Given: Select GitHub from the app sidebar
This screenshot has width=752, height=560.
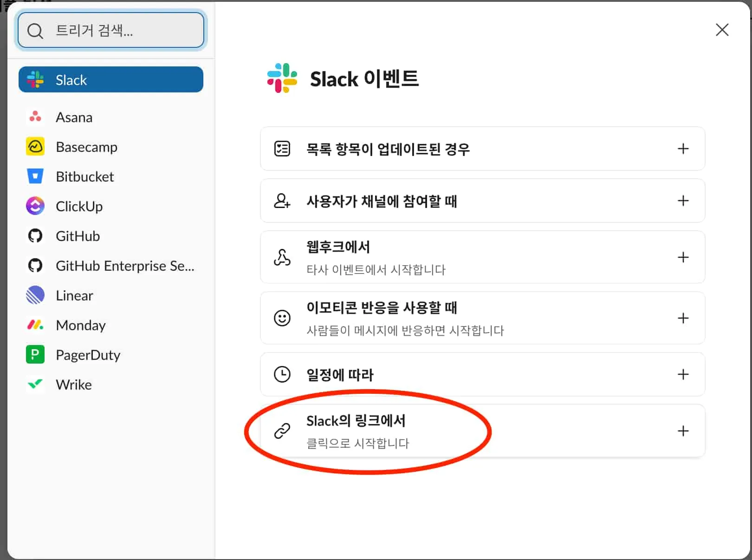Looking at the screenshot, I should click(x=78, y=236).
